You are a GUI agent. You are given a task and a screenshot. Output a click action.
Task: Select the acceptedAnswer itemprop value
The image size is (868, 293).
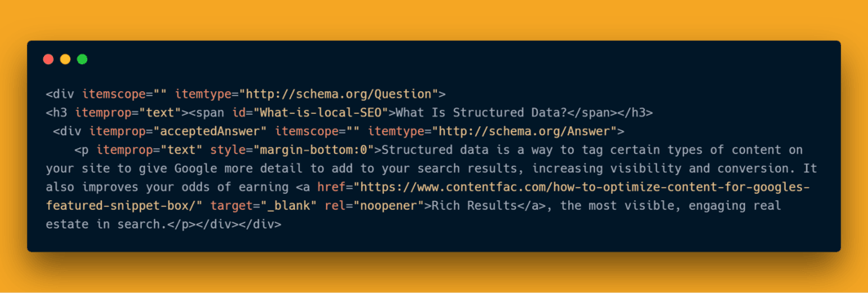(x=210, y=132)
